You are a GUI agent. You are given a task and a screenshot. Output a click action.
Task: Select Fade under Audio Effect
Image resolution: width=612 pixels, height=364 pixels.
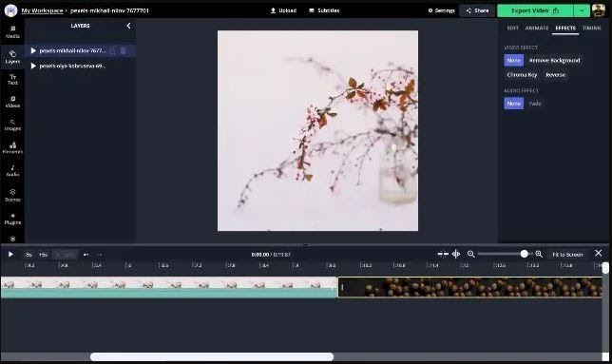[x=535, y=104]
